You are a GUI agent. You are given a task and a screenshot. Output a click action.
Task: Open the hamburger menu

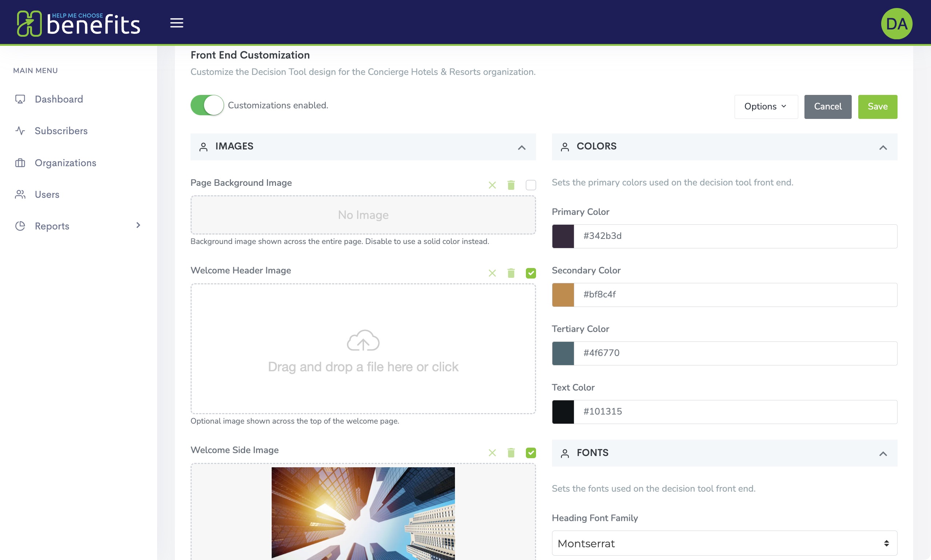(177, 23)
